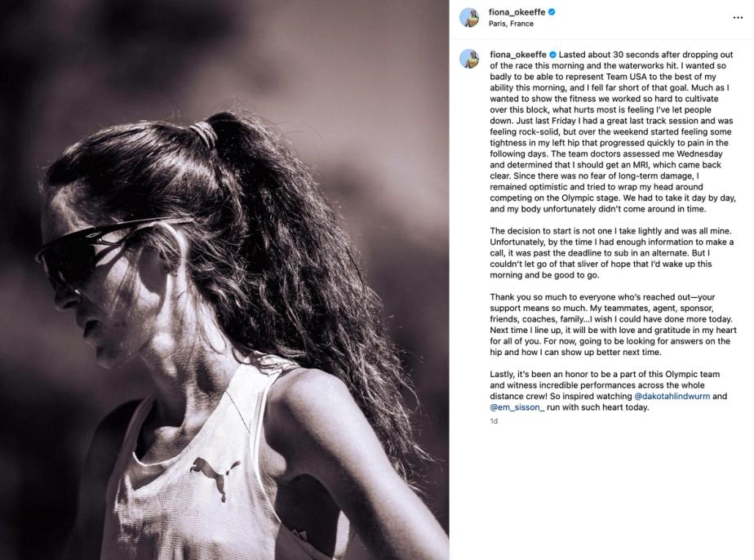The width and height of the screenshot is (754, 560).
Task: Click the verified badge beside header username
Action: [552, 12]
